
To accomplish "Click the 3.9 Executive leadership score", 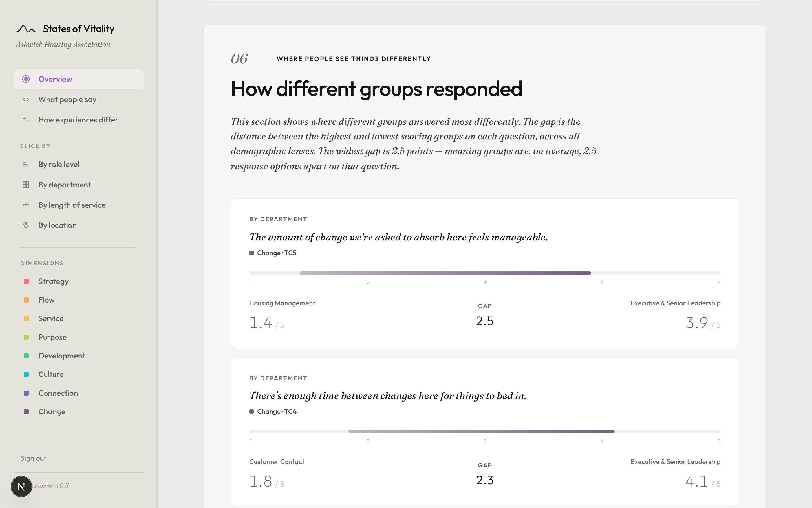I will point(703,323).
